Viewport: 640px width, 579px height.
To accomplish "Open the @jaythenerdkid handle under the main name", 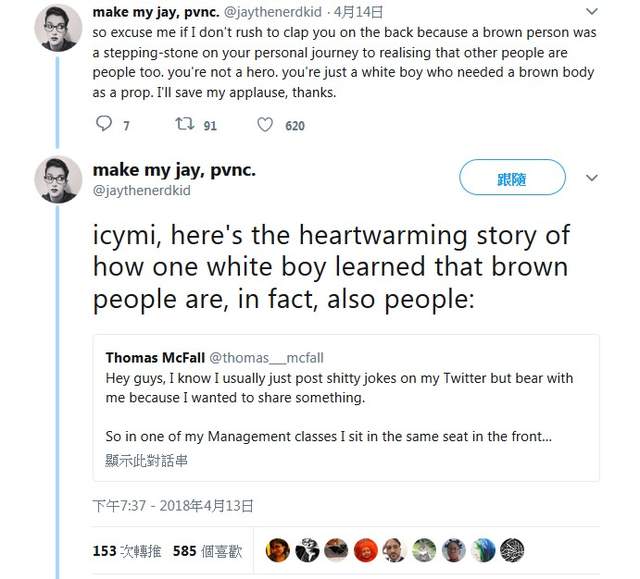I will coord(141,190).
